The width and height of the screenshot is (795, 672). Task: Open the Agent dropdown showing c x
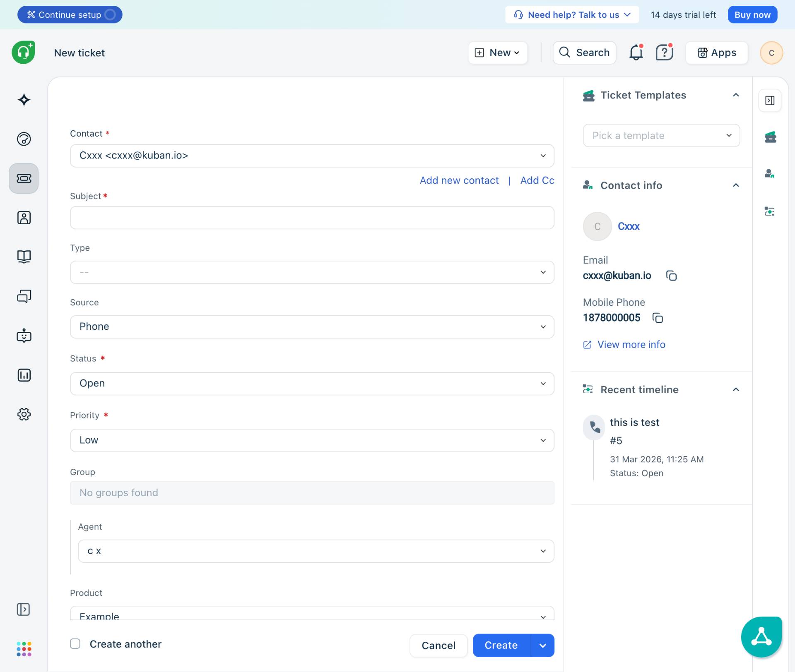pyautogui.click(x=316, y=551)
